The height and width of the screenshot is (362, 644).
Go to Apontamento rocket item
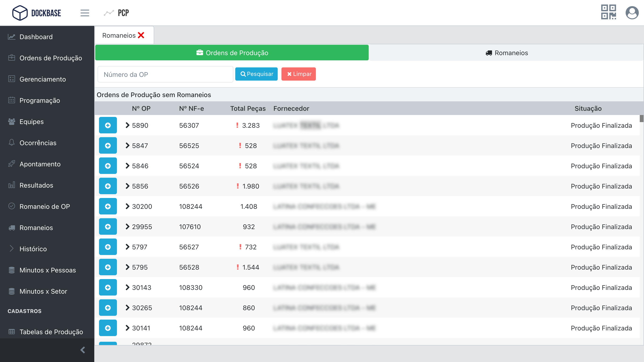pyautogui.click(x=40, y=164)
